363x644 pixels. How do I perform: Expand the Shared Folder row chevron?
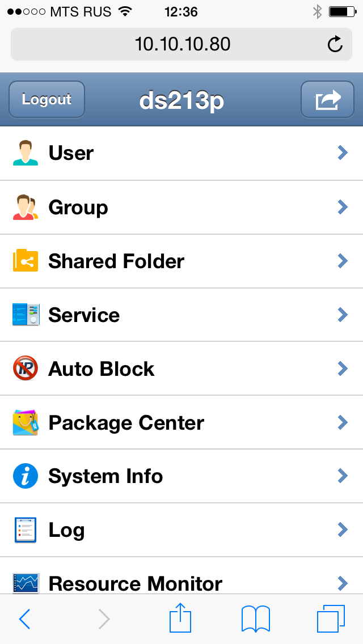point(342,261)
